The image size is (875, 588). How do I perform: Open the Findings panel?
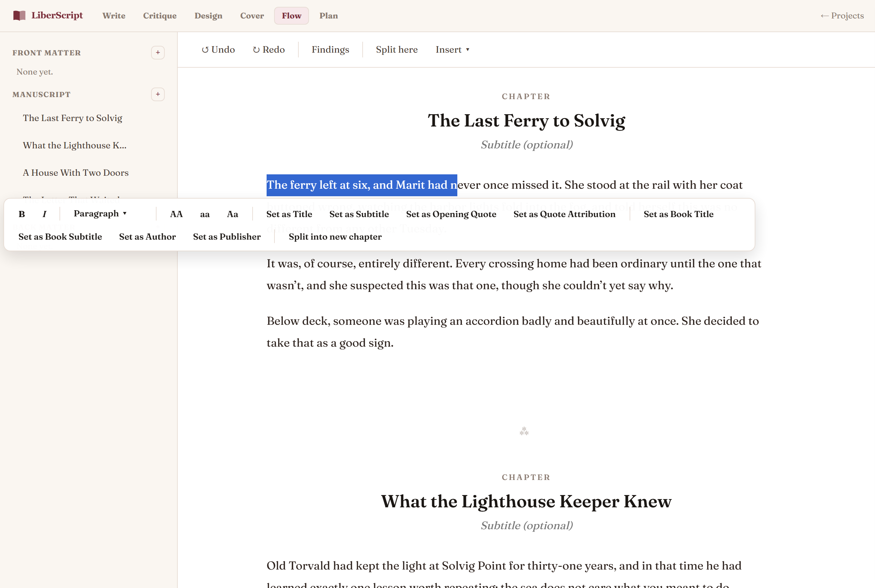[330, 50]
